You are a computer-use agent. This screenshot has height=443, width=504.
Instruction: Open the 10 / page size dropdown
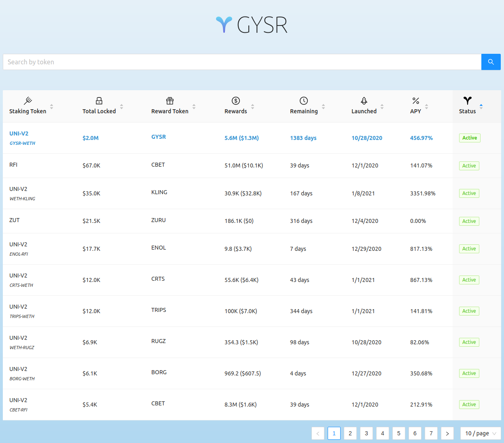click(x=481, y=433)
